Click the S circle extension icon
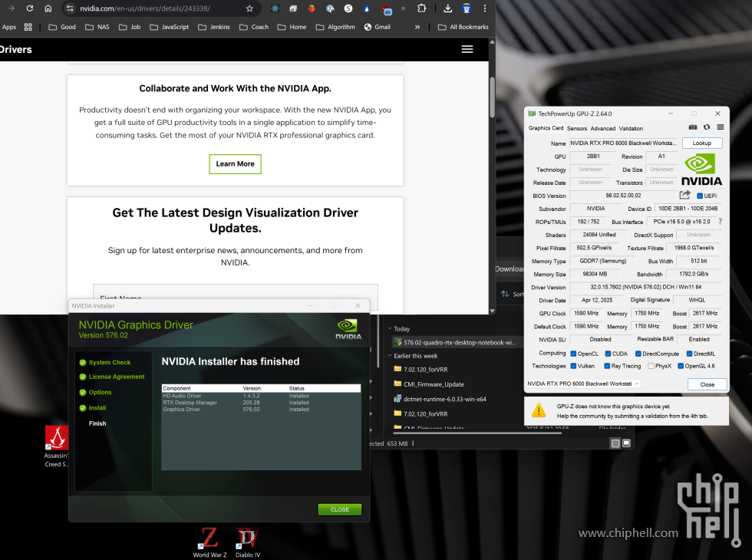Image resolution: width=752 pixels, height=560 pixels. pyautogui.click(x=348, y=8)
